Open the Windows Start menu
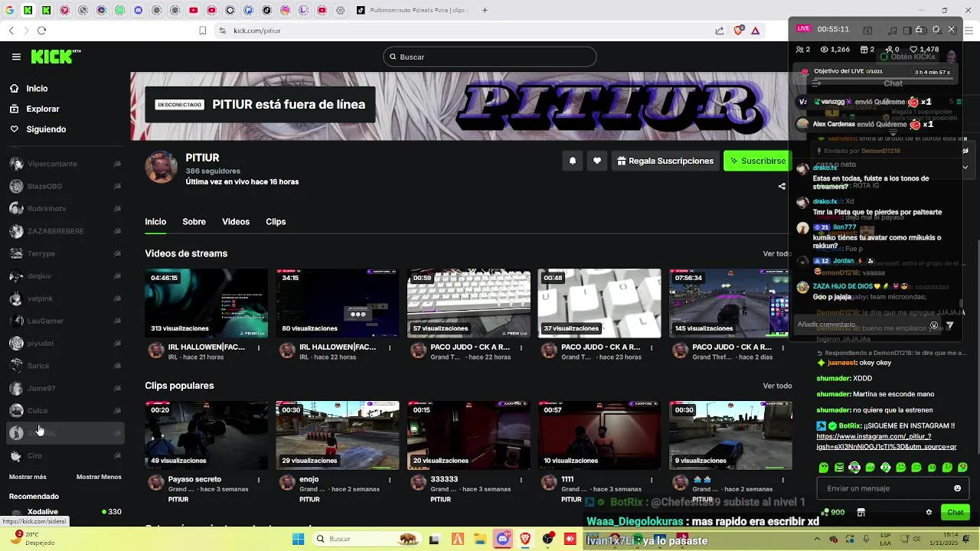 point(298,539)
